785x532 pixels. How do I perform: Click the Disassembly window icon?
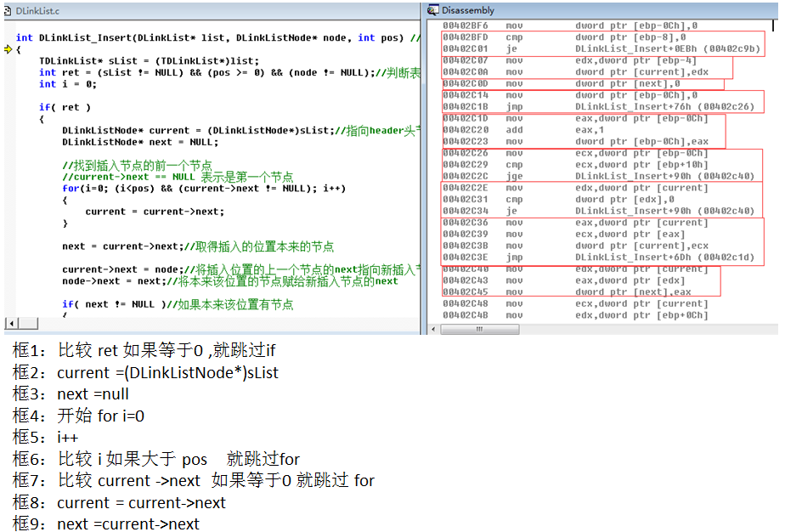click(433, 10)
